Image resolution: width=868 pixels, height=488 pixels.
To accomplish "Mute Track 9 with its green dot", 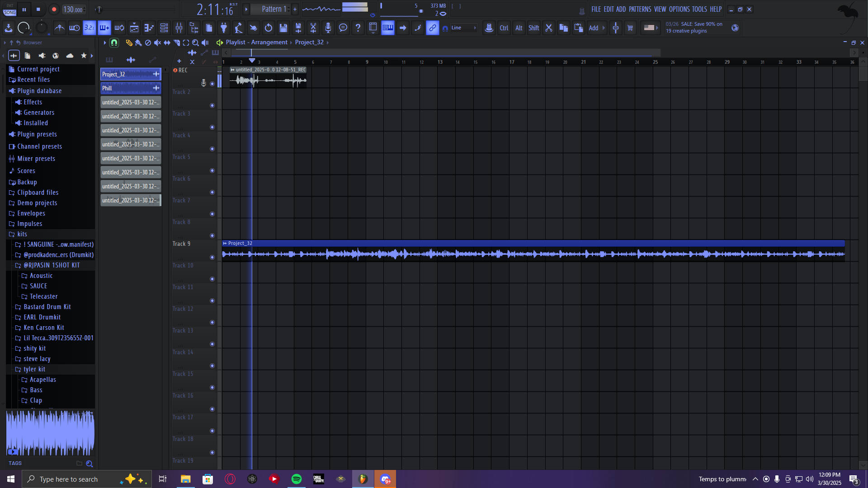I will 212,257.
